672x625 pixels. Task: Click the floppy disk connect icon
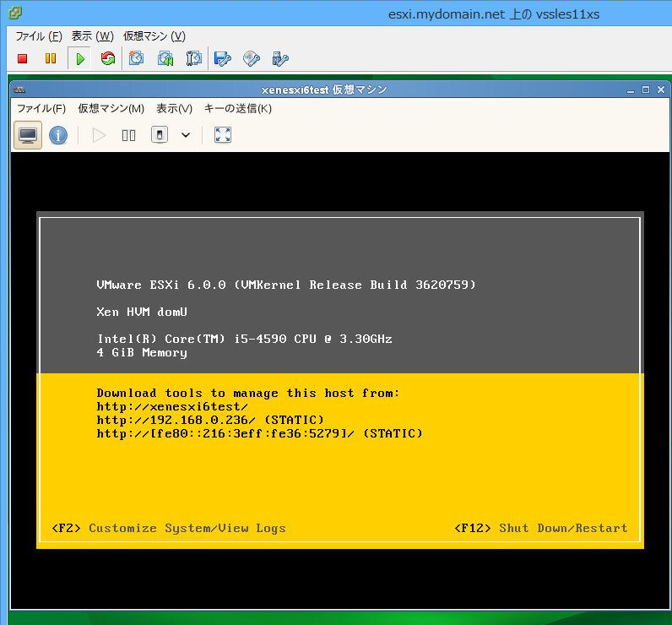pyautogui.click(x=223, y=58)
